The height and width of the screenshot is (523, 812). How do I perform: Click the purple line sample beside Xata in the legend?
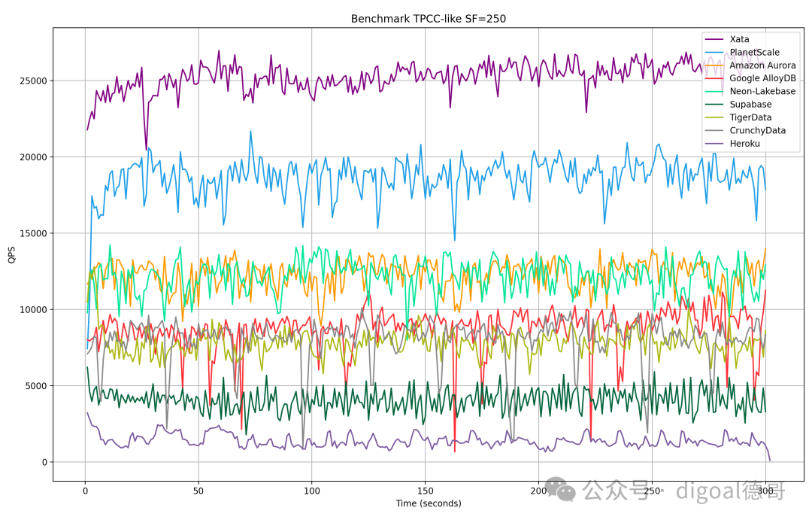[x=714, y=39]
